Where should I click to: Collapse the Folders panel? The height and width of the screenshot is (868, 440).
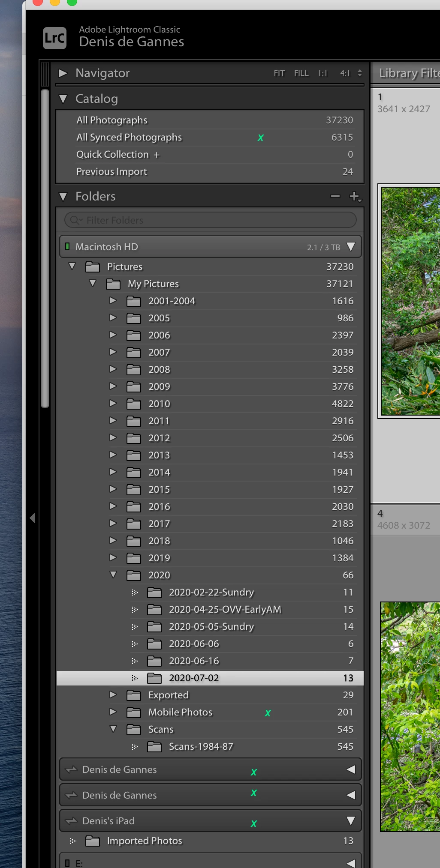click(x=63, y=197)
